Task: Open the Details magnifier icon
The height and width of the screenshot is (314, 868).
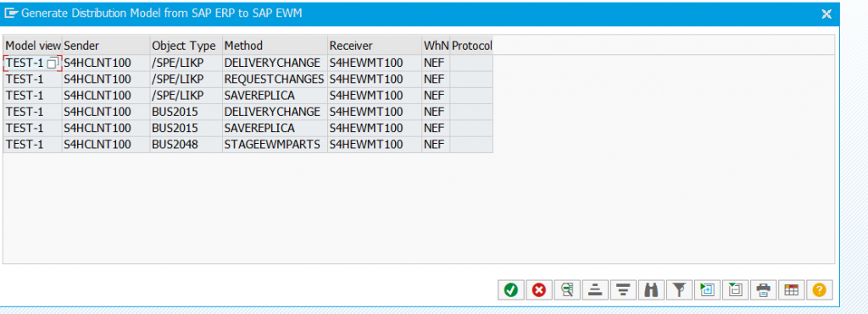Action: pyautogui.click(x=567, y=289)
